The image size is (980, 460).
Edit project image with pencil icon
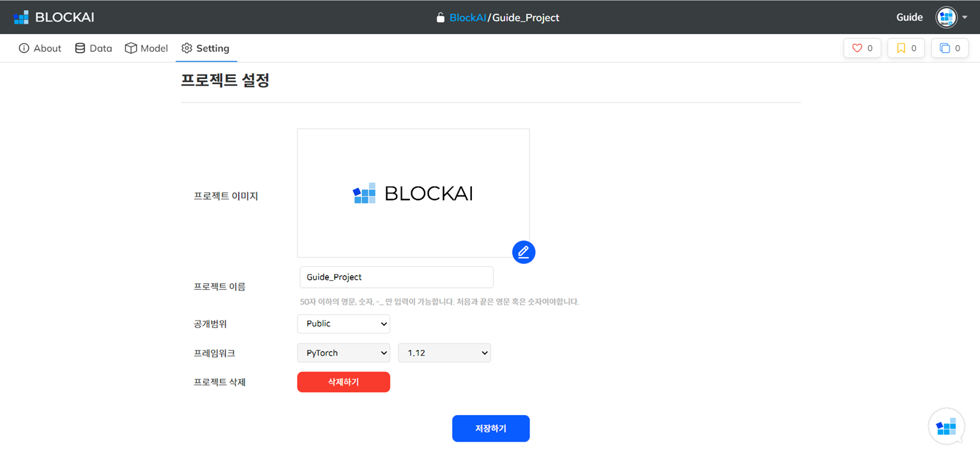coord(524,252)
